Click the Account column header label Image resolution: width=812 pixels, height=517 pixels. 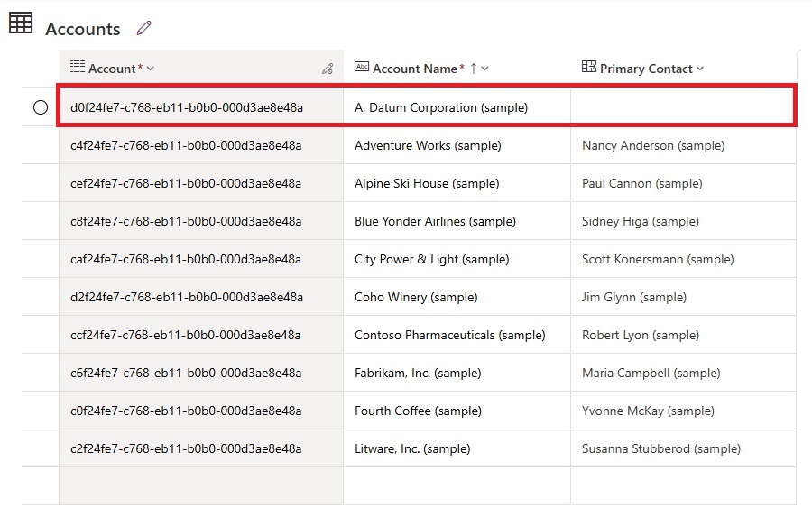pyautogui.click(x=112, y=69)
